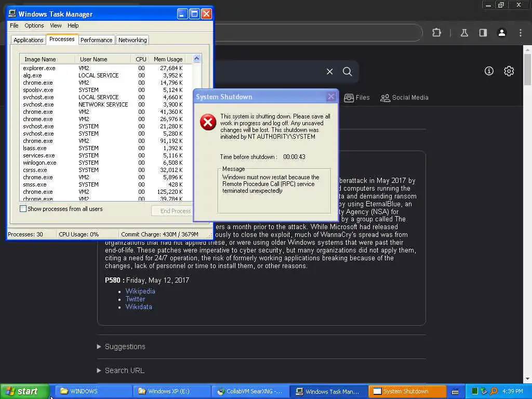Switch to the Performance tab
This screenshot has height=399, width=532.
pos(96,40)
